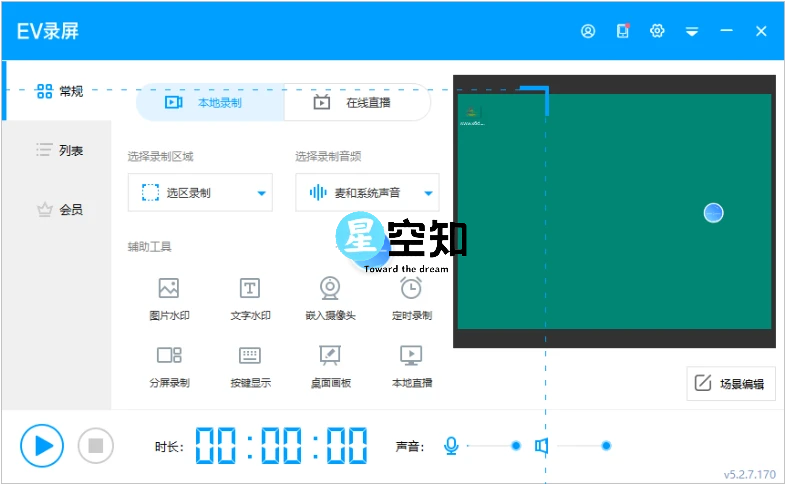Screen dimensions: 785x484
Task: Open the settings gear icon
Action: click(657, 31)
